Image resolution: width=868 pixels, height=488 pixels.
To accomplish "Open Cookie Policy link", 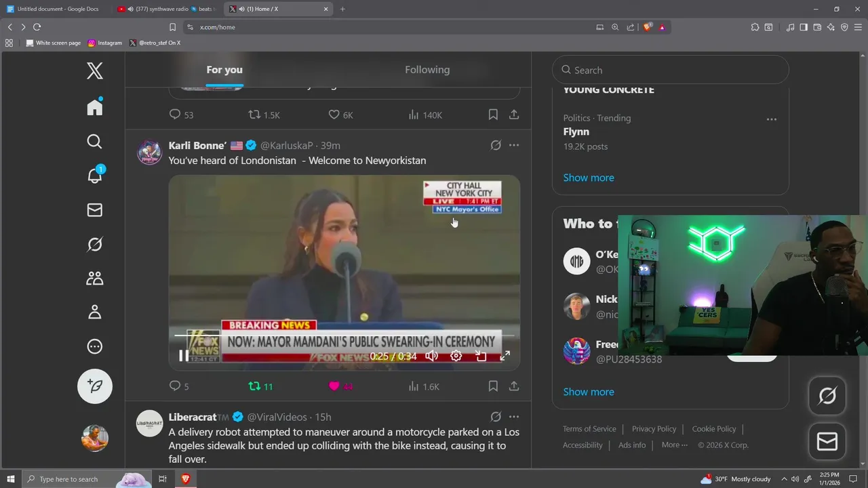I will pyautogui.click(x=714, y=428).
